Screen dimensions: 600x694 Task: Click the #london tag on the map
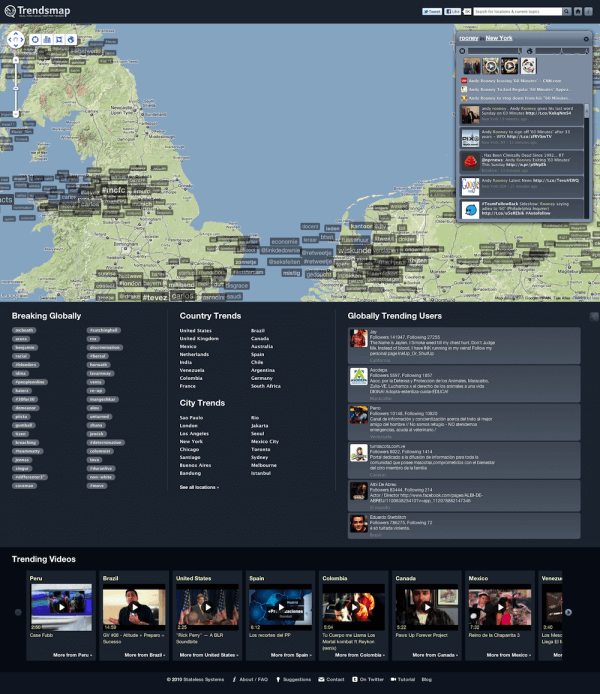(130, 283)
